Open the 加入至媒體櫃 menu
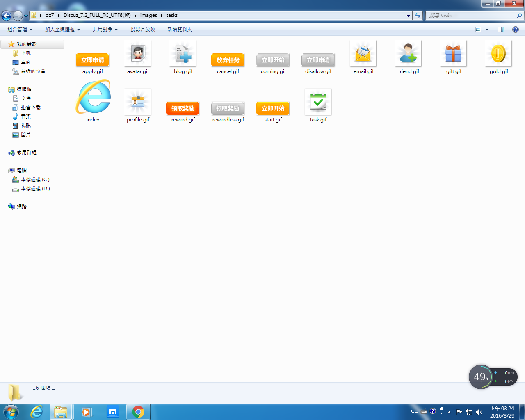This screenshot has height=420, width=525. pos(62,30)
